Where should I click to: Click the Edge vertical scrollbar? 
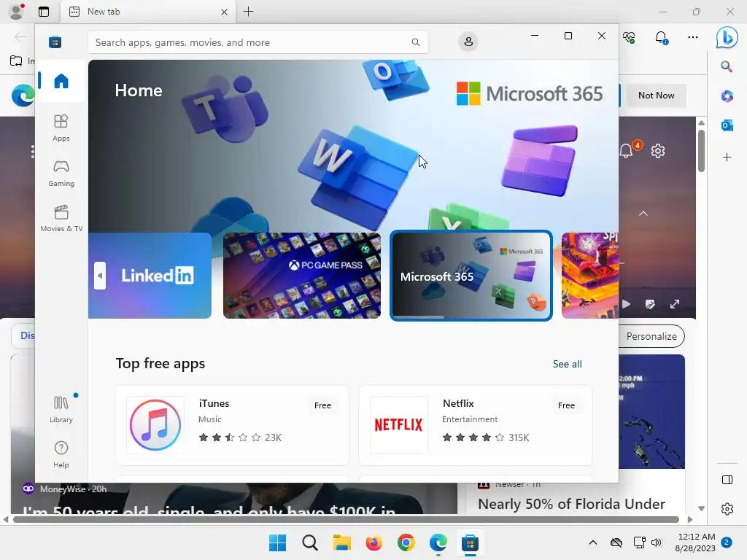(x=701, y=150)
